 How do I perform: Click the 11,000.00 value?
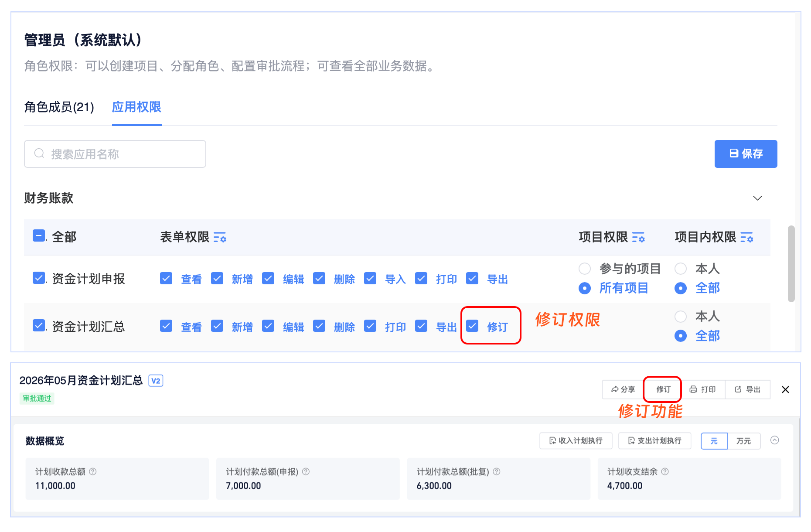[55, 486]
